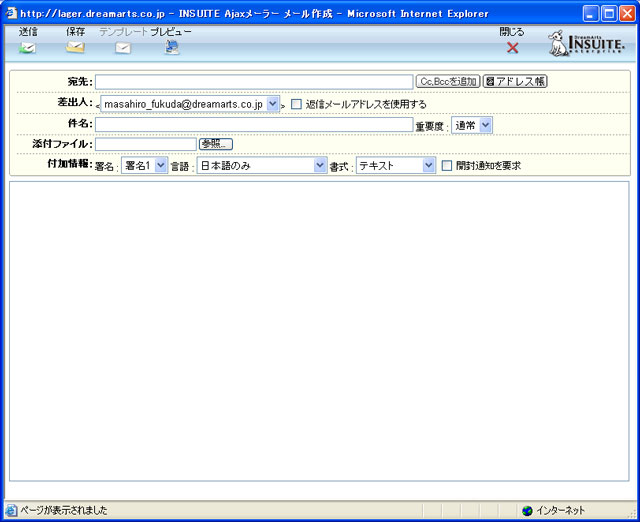640x522 pixels.
Task: Click the IE page icon in title bar
Action: 11,13
